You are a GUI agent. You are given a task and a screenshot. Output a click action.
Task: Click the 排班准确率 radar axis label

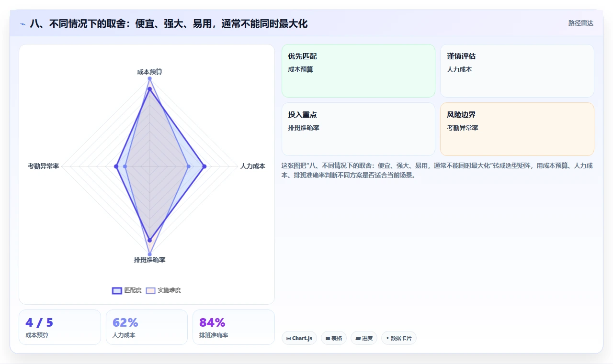coord(149,260)
